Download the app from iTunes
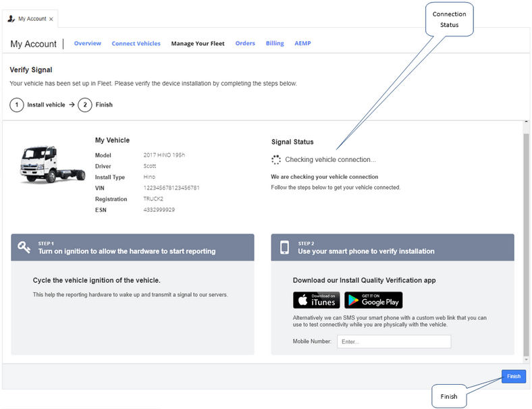Screen dimensions: 532x409 click(316, 300)
